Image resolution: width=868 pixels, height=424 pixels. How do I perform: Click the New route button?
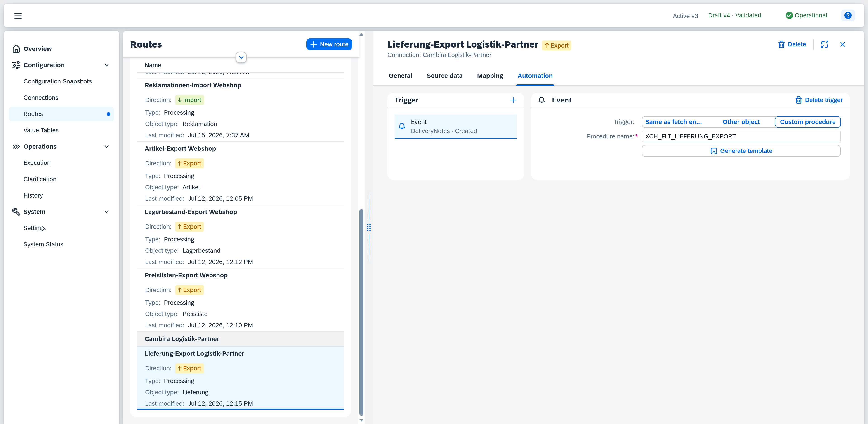tap(329, 45)
